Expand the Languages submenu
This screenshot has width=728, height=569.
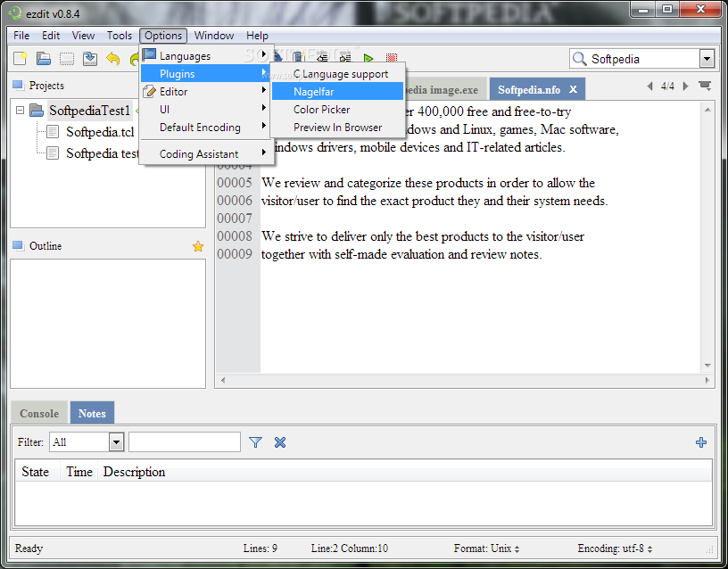click(x=207, y=55)
